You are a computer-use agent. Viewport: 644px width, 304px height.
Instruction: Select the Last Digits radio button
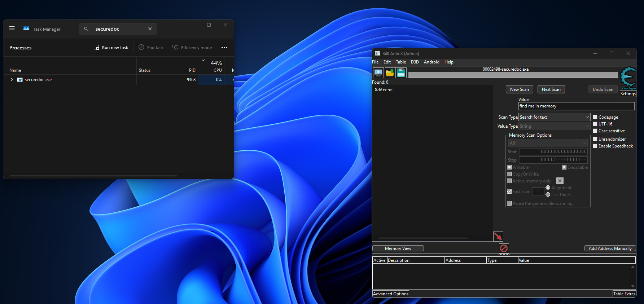click(548, 195)
